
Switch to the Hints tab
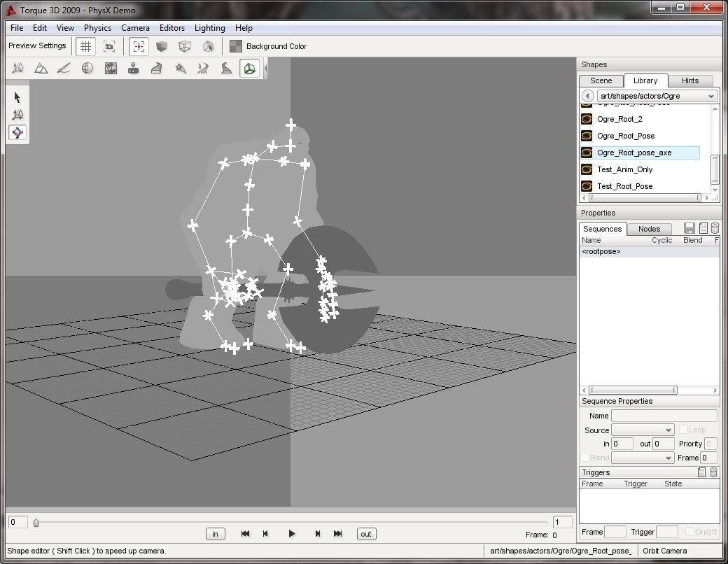point(689,80)
